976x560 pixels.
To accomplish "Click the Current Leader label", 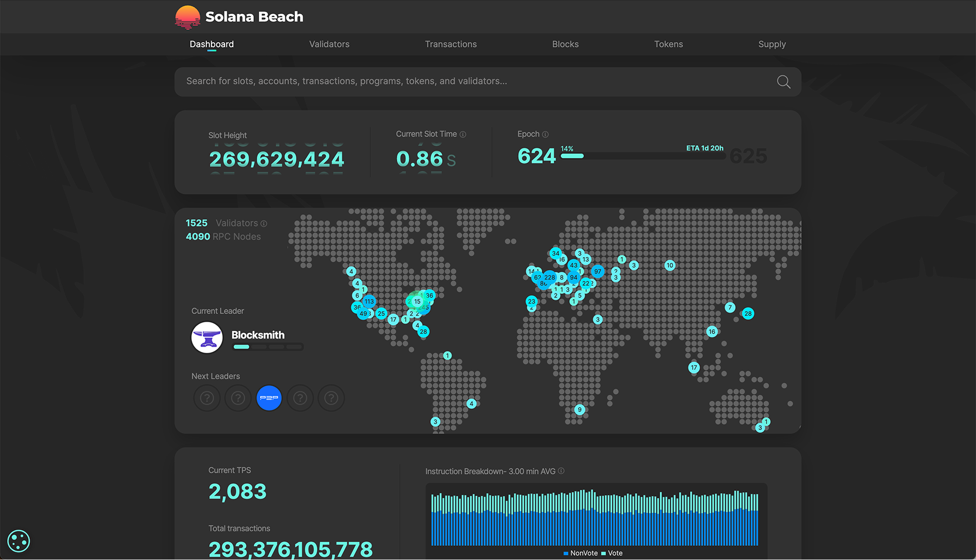I will coord(217,311).
